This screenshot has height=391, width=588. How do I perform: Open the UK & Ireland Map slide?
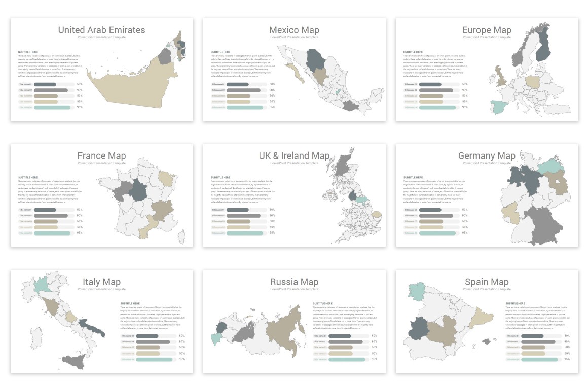coord(295,195)
